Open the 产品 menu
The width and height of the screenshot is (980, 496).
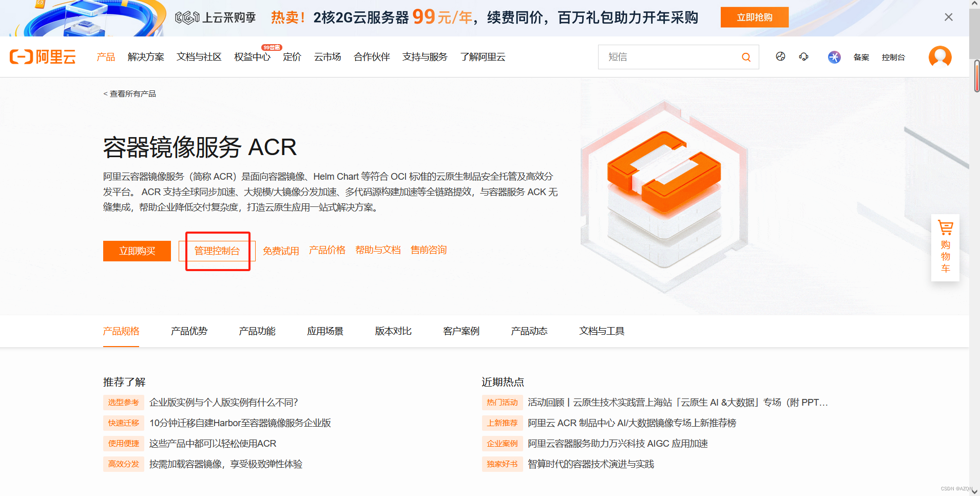[106, 57]
